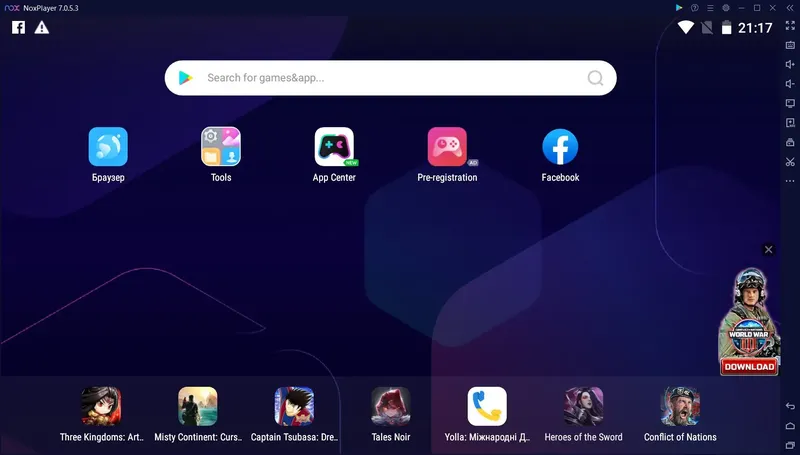The width and height of the screenshot is (800, 455).
Task: Click the toolbox icon in sidebar
Action: pos(790,142)
